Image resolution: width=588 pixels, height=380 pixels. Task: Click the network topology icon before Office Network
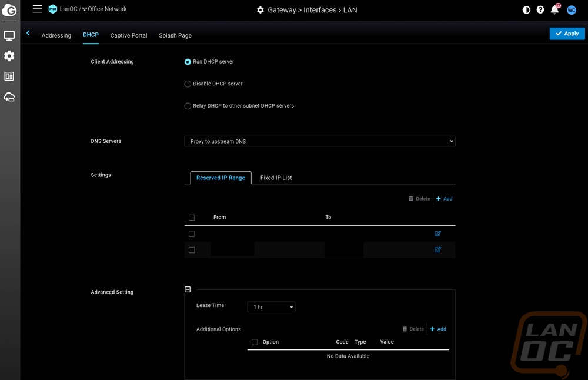84,9
